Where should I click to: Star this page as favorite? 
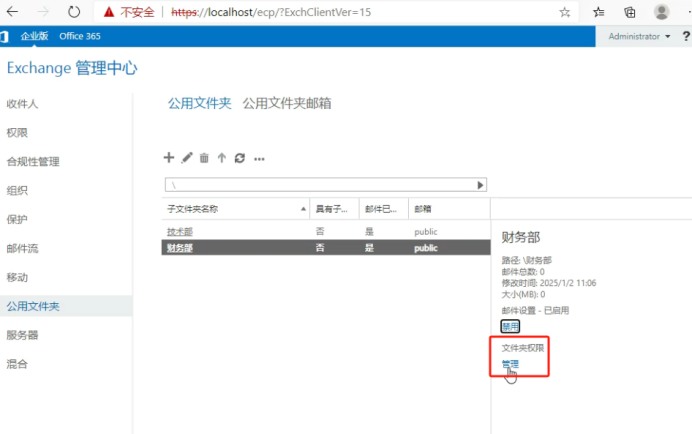pyautogui.click(x=564, y=12)
